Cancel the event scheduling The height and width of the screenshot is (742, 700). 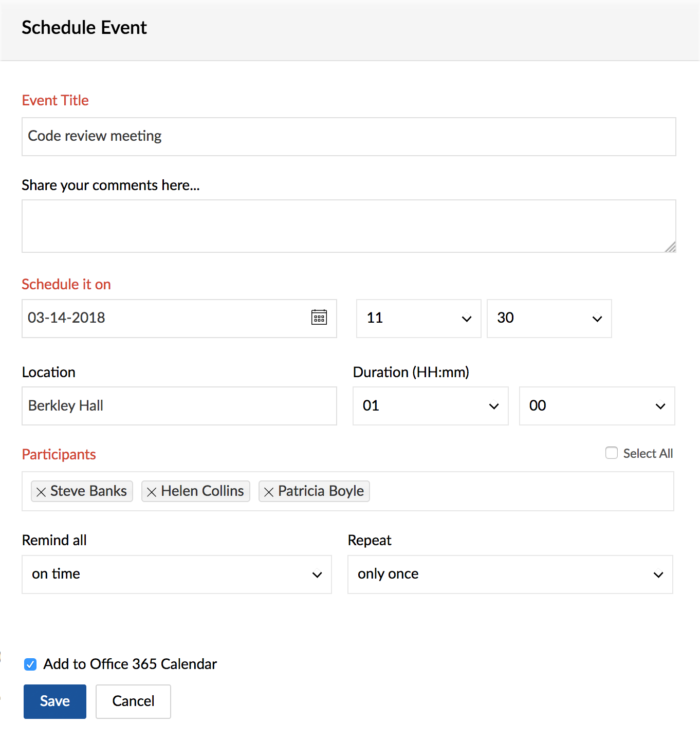(x=133, y=701)
